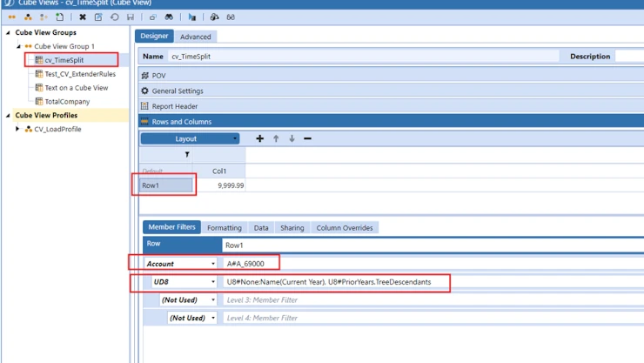Image resolution: width=644 pixels, height=363 pixels.
Task: Open the Account dimension dropdown
Action: 212,264
